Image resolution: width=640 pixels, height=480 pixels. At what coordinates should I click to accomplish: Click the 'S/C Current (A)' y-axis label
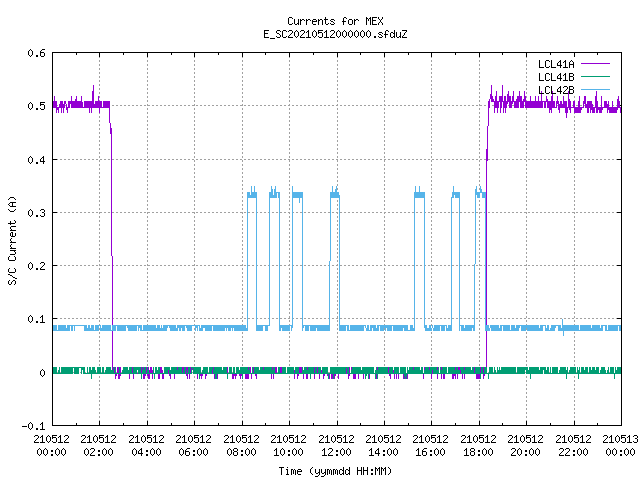click(12, 240)
